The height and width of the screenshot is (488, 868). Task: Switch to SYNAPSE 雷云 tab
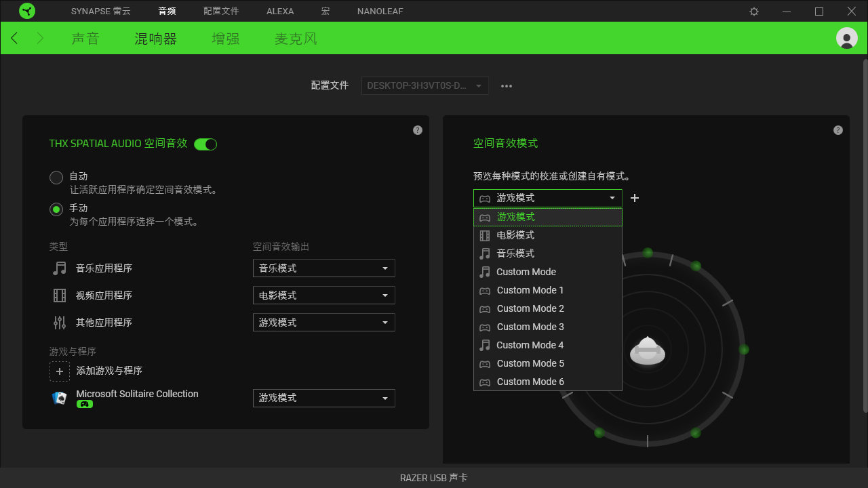tap(101, 12)
